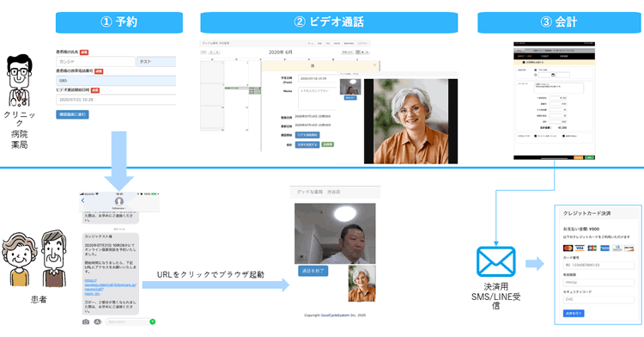This screenshot has width=644, height=337.
Task: Click the clinic self-view thumbnail in video call
Action: 350,87
